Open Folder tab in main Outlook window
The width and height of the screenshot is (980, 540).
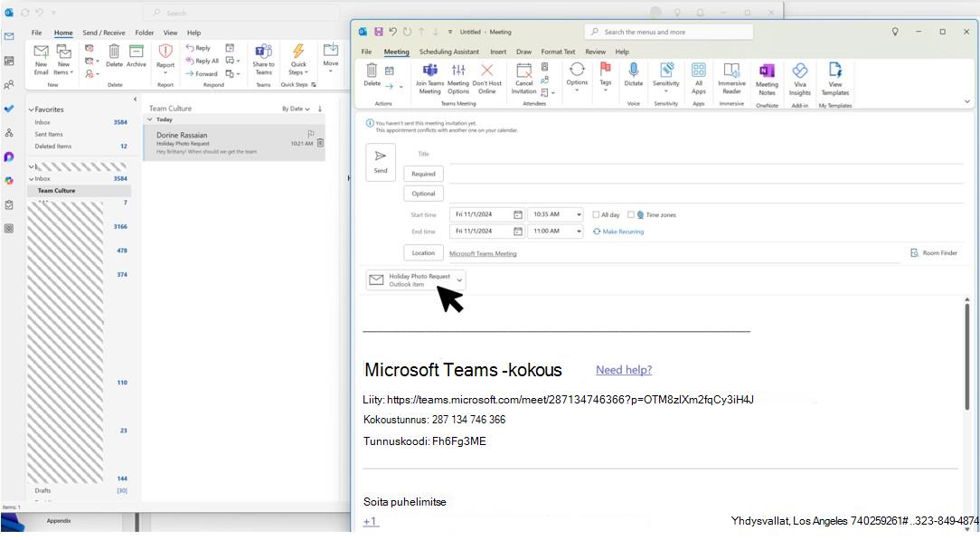(x=145, y=33)
